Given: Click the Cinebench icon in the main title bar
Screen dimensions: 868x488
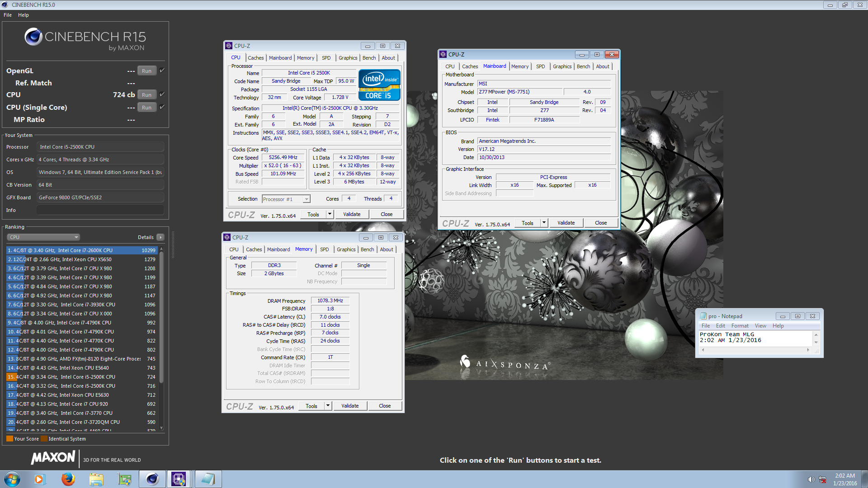Looking at the screenshot, I should pyautogui.click(x=5, y=5).
